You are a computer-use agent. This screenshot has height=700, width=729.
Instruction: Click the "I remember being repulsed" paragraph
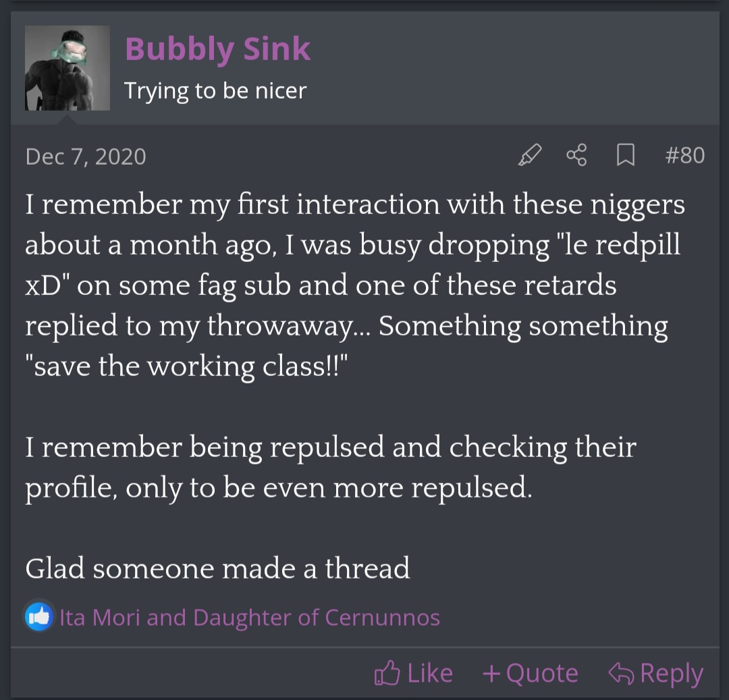pos(331,467)
